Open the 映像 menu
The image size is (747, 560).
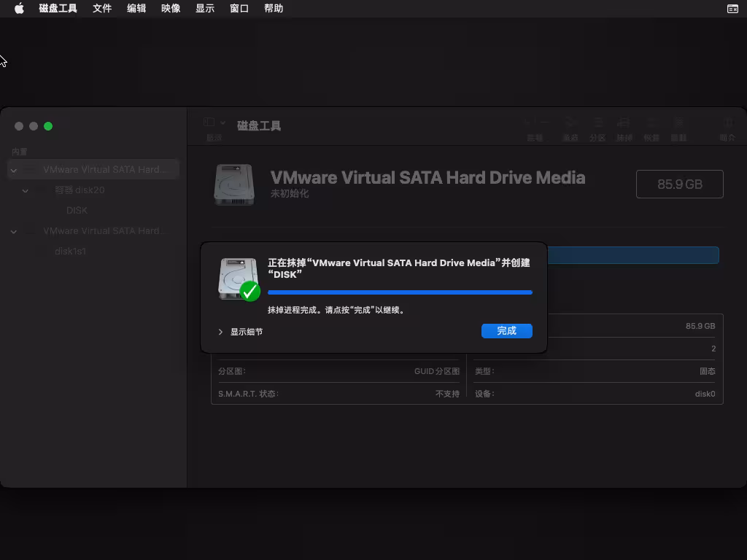point(171,9)
